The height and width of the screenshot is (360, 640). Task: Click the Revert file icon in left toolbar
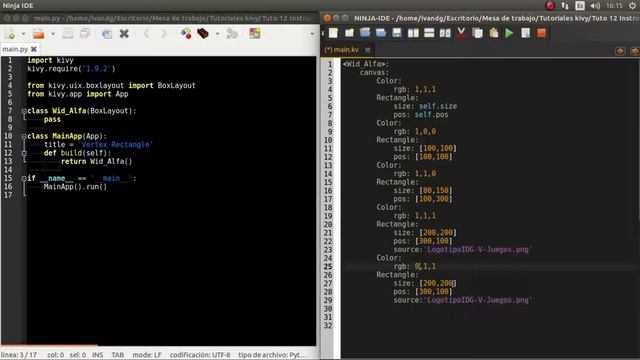click(x=107, y=34)
